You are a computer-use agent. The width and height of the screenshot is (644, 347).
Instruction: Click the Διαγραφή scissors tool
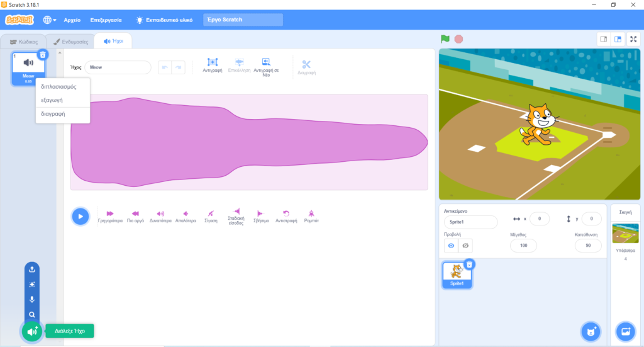pos(306,67)
